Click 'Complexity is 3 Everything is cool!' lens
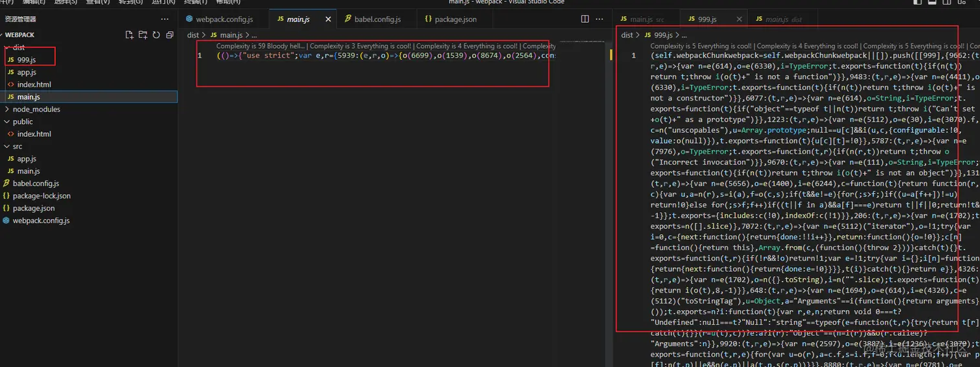The height and width of the screenshot is (367, 980). 361,46
